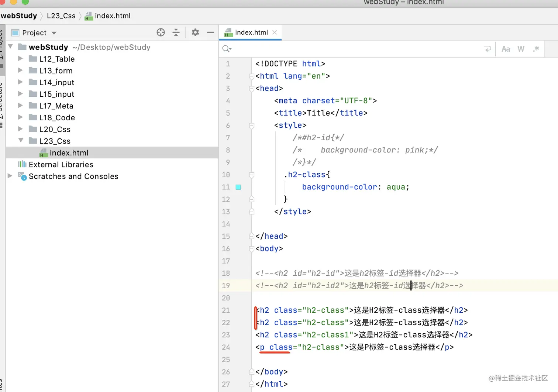Click the search magnifier icon in find bar
This screenshot has width=558, height=392.
[227, 49]
